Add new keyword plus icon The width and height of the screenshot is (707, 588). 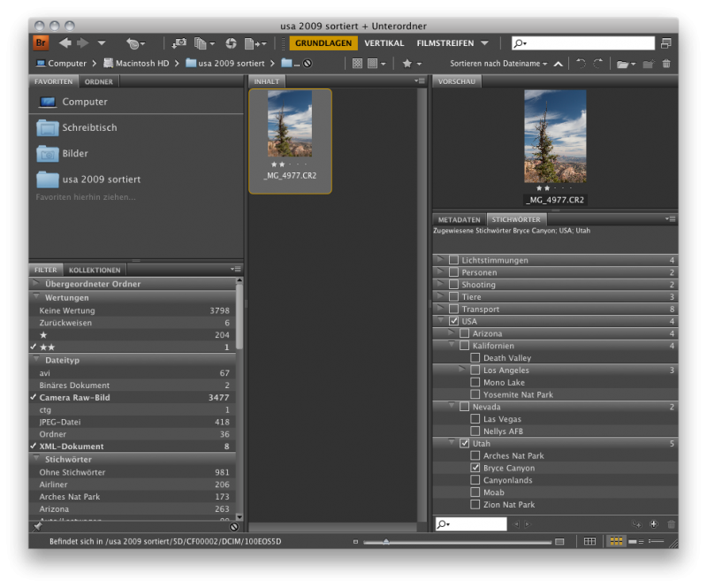pyautogui.click(x=654, y=524)
